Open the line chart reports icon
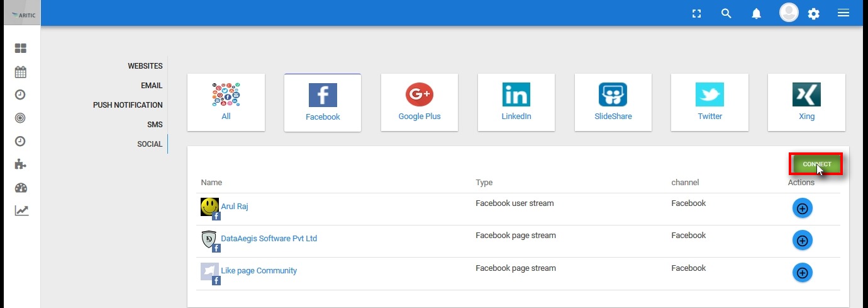 coord(21,211)
